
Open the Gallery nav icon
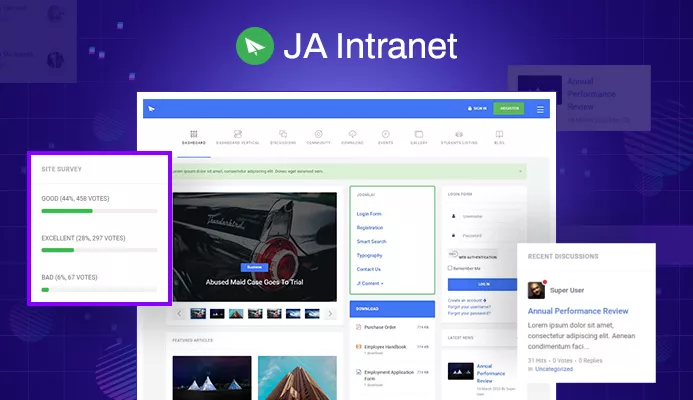419,137
